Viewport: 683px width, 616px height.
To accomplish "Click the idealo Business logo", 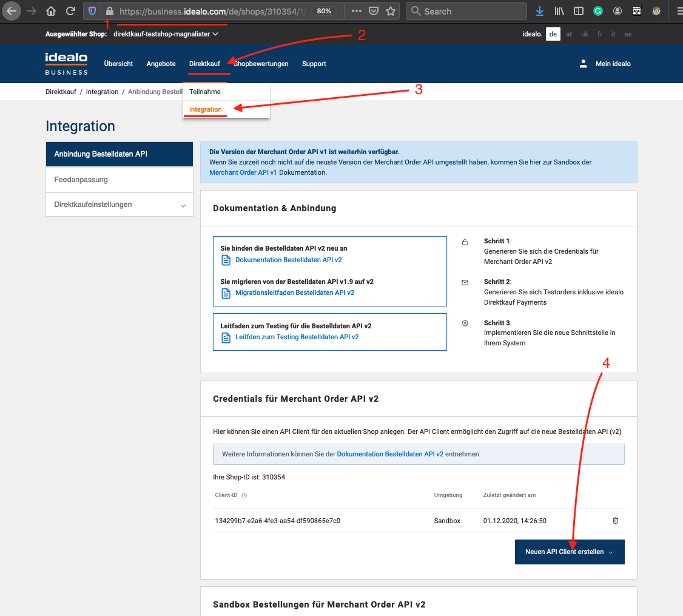I will click(66, 64).
